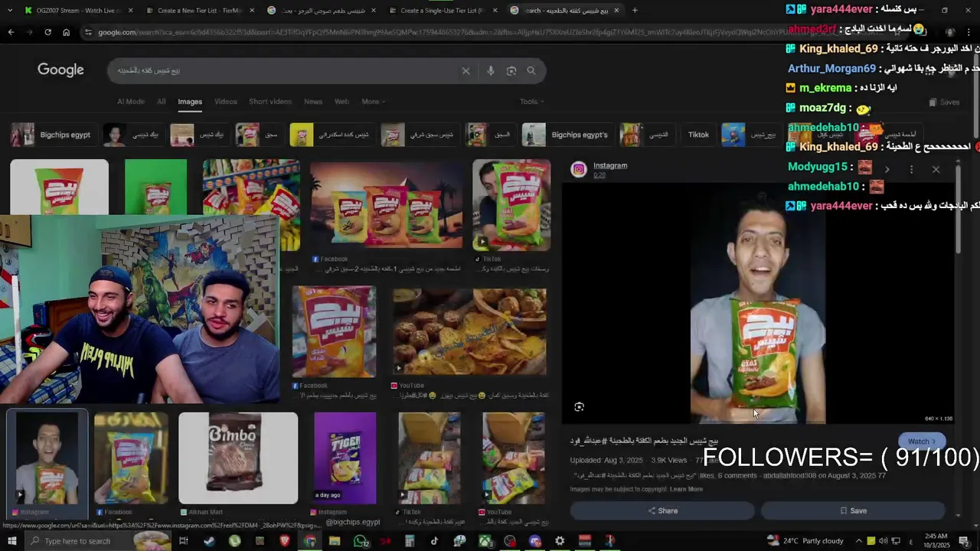Screen dimensions: 980x551
Task: Go to next image in preview panel
Action: tap(887, 169)
